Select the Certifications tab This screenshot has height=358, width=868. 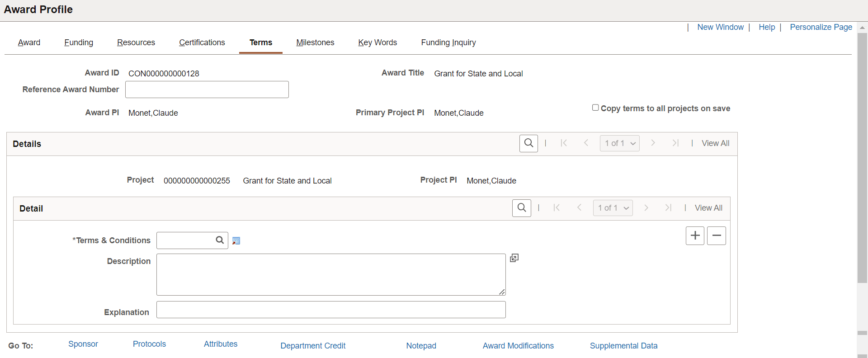[202, 42]
